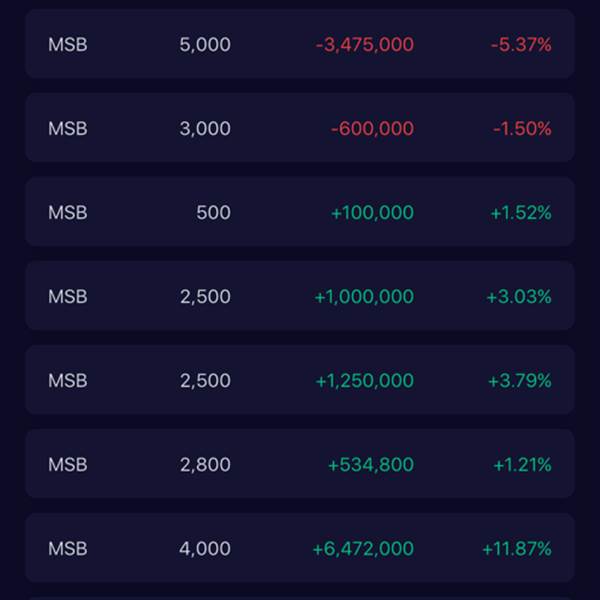Click the +3.79% percentage change
Screen dimensions: 600x600
pos(519,381)
